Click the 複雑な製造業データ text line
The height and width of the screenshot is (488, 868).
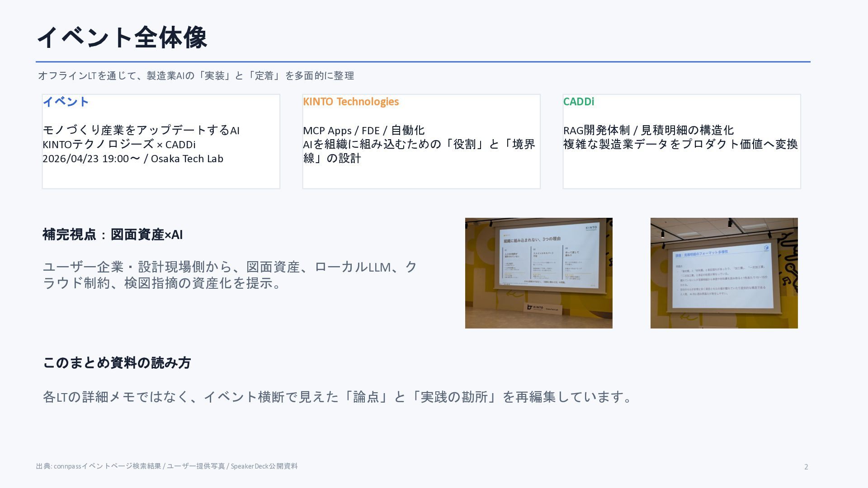(x=680, y=144)
